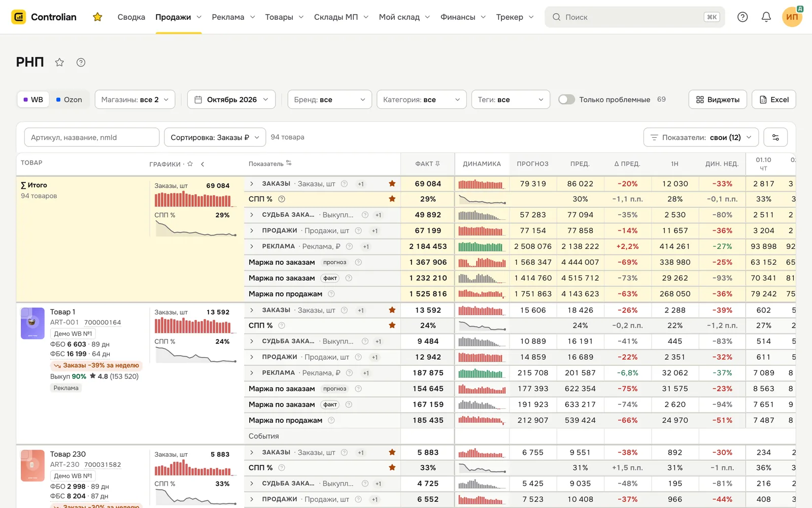Toggle Ozon marketplace filter

pyautogui.click(x=69, y=100)
